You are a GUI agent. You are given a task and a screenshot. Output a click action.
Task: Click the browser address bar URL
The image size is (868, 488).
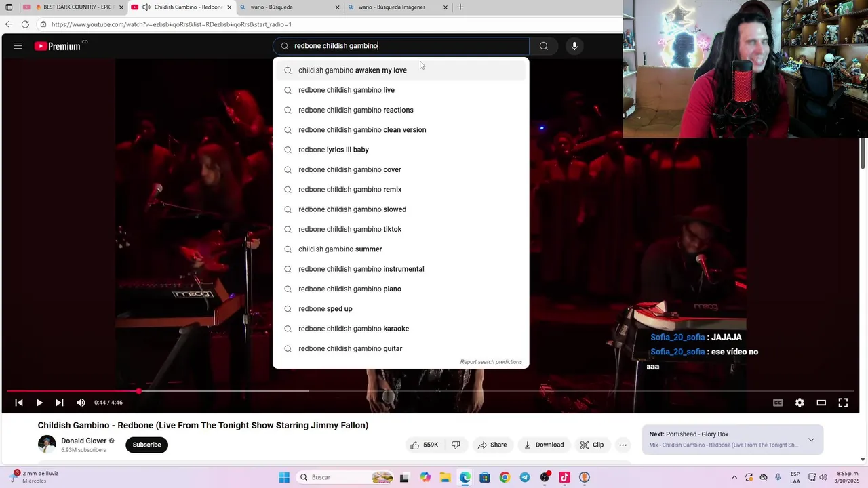171,24
